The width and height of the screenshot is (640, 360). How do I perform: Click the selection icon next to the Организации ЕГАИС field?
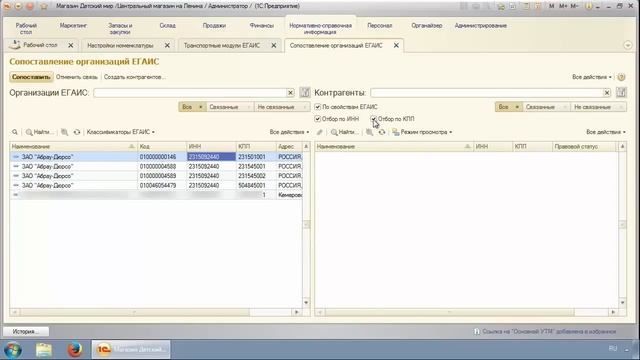point(304,93)
